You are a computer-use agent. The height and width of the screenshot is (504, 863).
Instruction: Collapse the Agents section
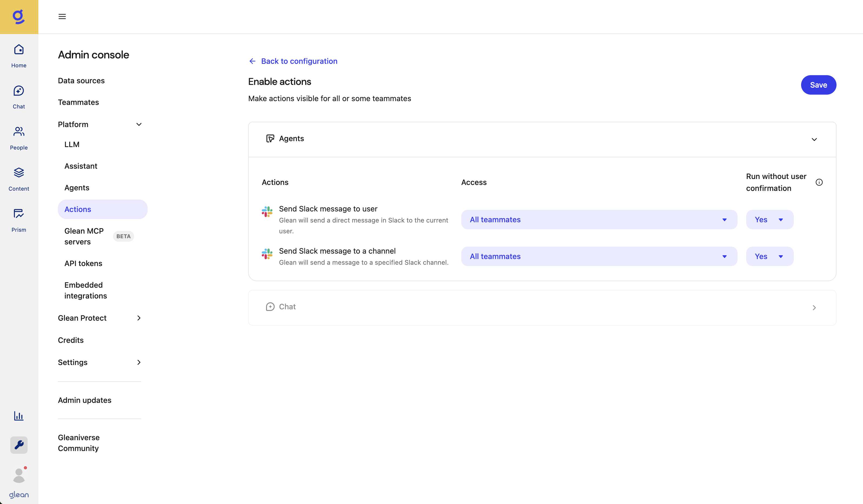814,139
